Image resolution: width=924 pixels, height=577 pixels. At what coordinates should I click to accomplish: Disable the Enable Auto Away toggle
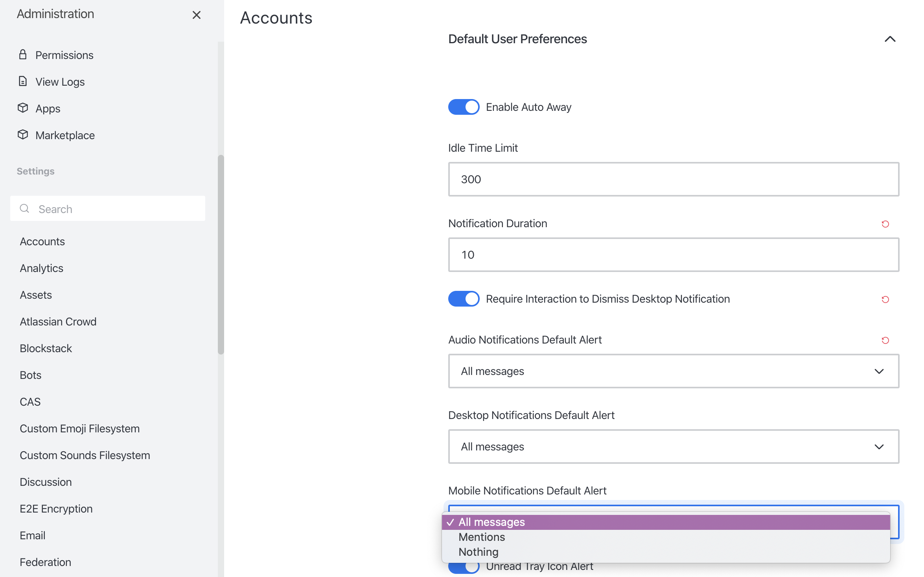point(464,107)
